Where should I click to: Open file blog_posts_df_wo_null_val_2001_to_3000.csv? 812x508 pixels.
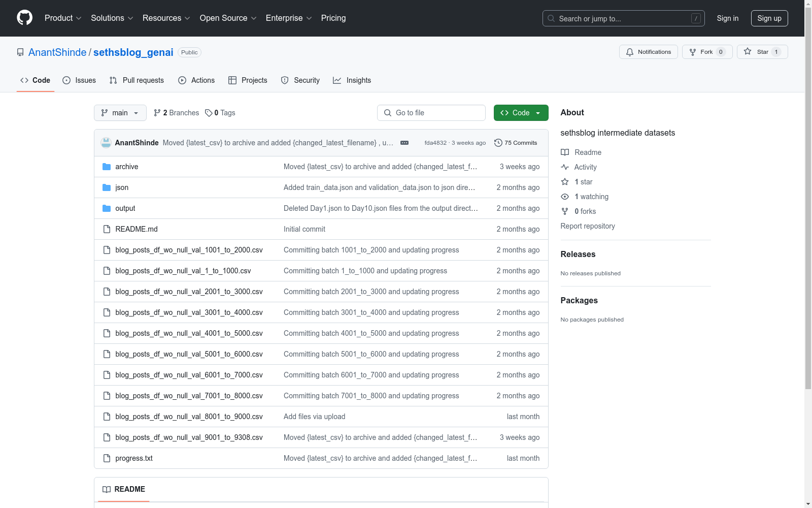point(189,292)
